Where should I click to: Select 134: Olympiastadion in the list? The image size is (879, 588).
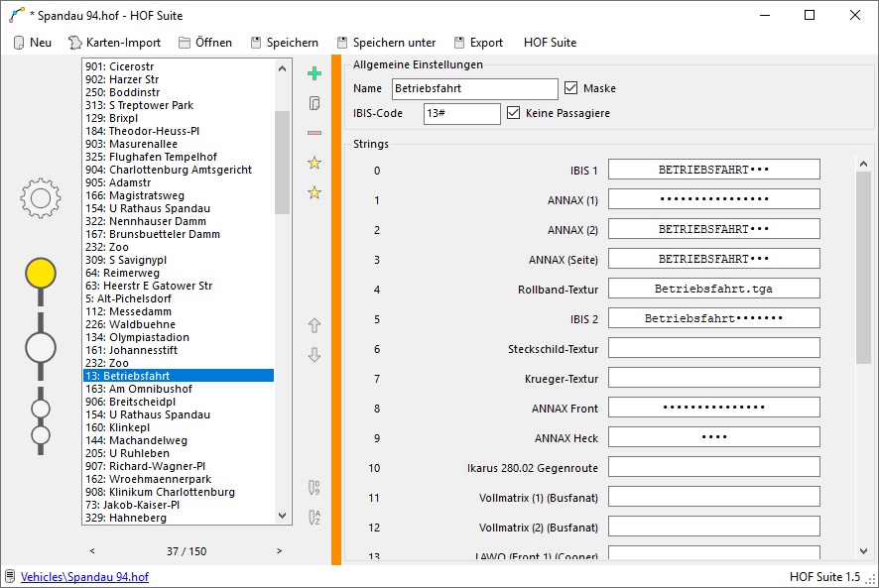tap(131, 337)
